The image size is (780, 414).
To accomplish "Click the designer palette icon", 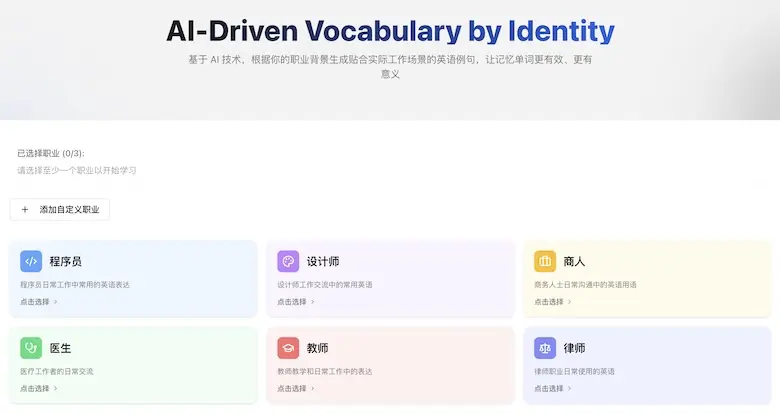I will [288, 261].
